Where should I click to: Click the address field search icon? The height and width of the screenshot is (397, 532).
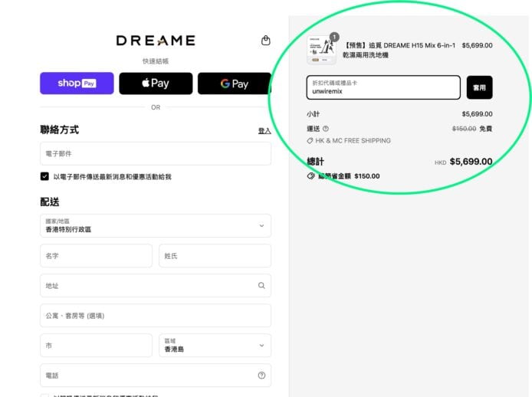click(x=261, y=286)
